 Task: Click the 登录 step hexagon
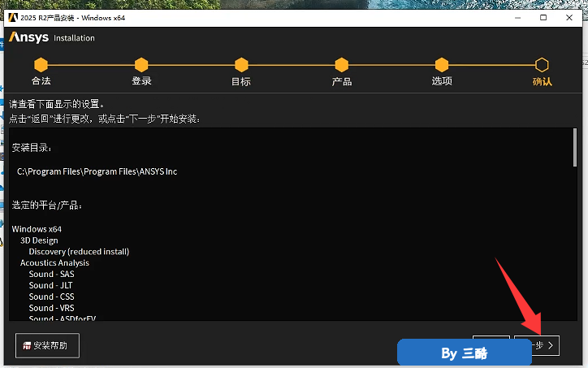click(141, 64)
